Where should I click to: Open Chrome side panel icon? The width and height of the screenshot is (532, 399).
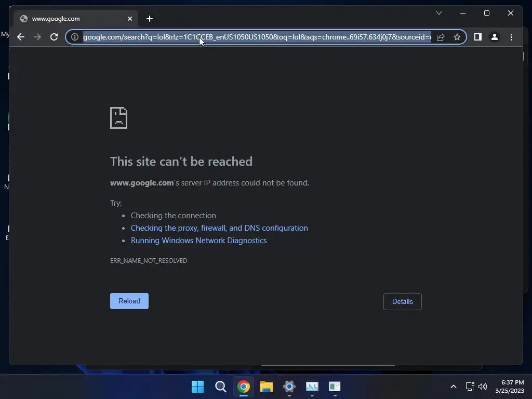click(x=478, y=37)
